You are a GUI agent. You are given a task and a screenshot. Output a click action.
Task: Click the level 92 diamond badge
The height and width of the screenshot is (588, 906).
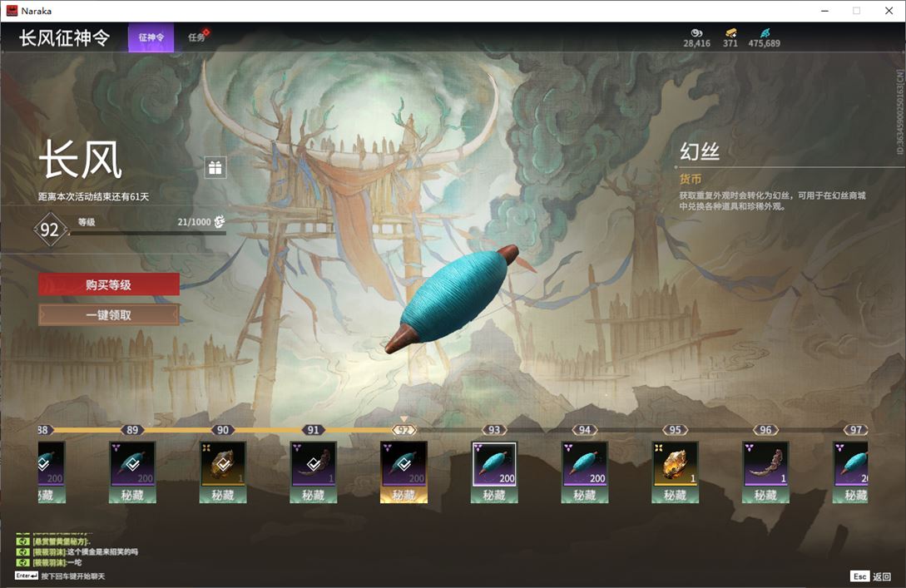pos(50,230)
